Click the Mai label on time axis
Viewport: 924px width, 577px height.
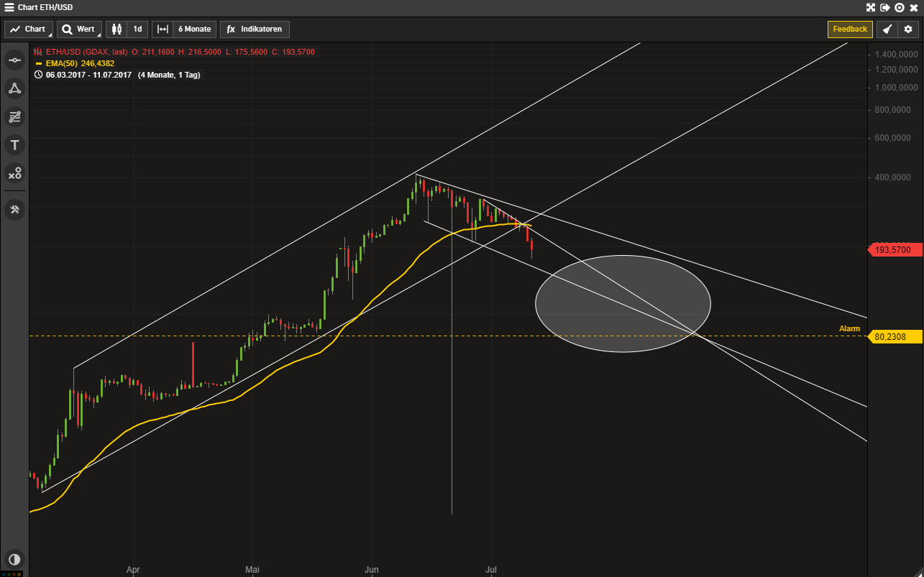click(252, 569)
